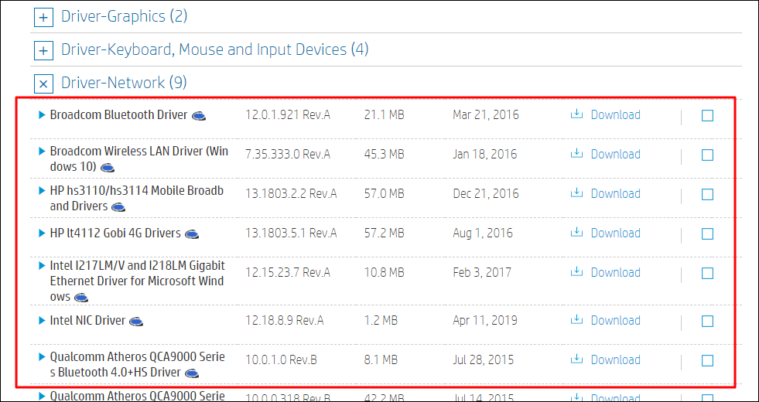Image resolution: width=759 pixels, height=402 pixels.
Task: Expand Driver-Keyboard, Mouse and Input Devices
Action: (44, 51)
